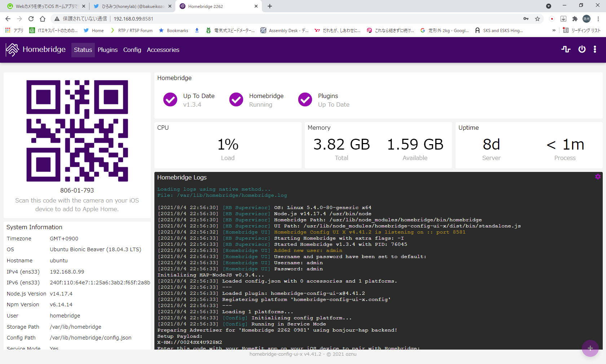The height and width of the screenshot is (364, 606).
Task: Click the X-HM://0024SX4U928N2 setup payload line
Action: click(190, 342)
